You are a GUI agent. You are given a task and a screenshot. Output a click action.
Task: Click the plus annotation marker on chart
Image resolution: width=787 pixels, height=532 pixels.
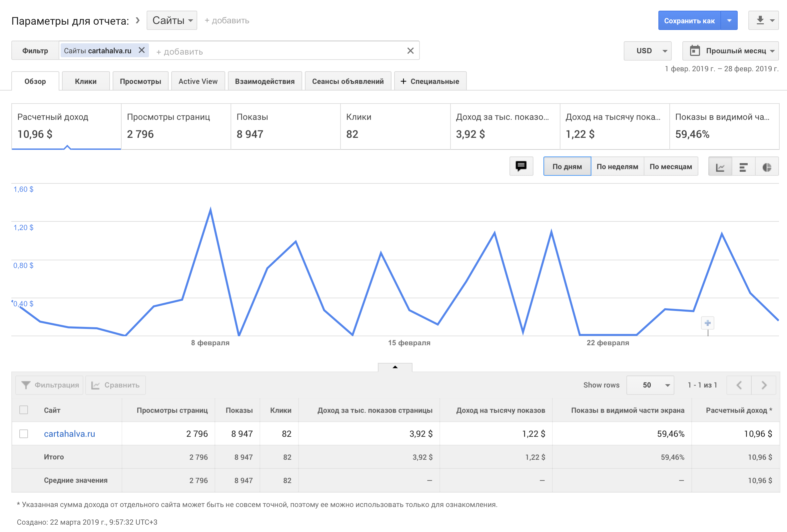click(x=707, y=323)
